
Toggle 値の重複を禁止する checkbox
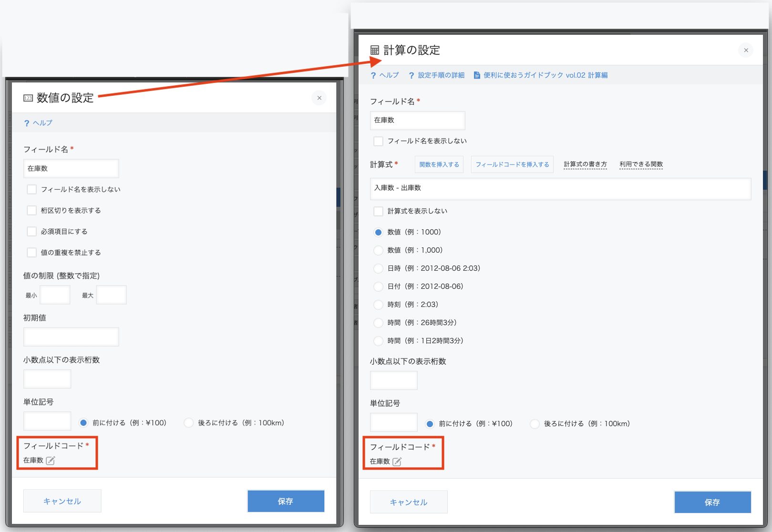[32, 253]
